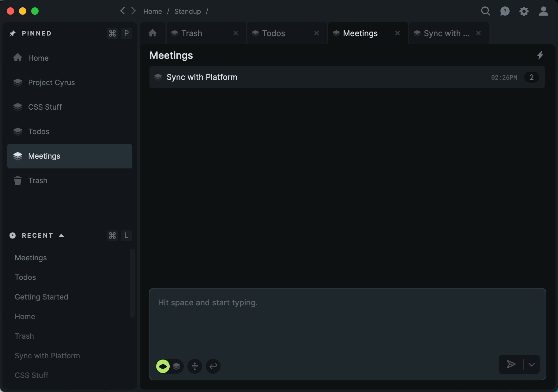558x392 pixels.
Task: Open the Sync with Platform note row
Action: [347, 77]
